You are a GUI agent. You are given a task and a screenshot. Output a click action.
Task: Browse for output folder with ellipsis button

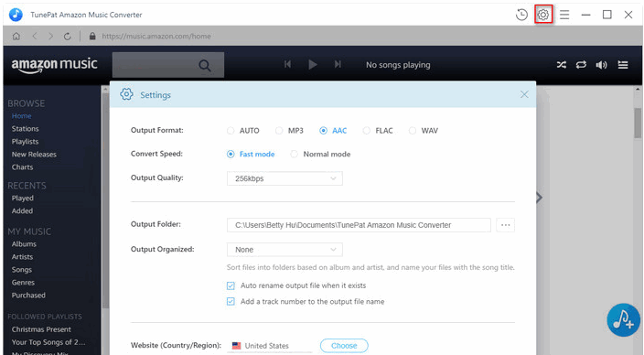[x=506, y=225]
